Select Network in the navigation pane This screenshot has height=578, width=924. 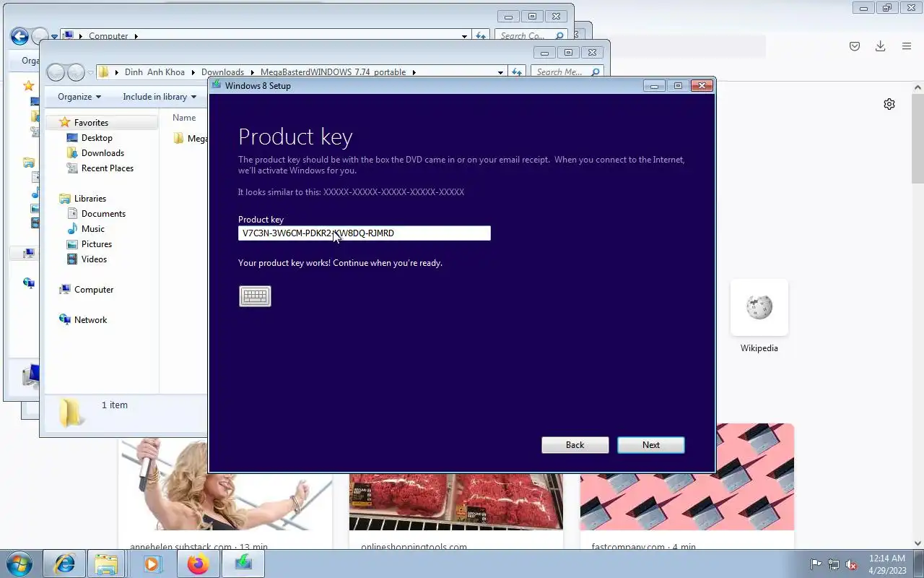(x=90, y=320)
